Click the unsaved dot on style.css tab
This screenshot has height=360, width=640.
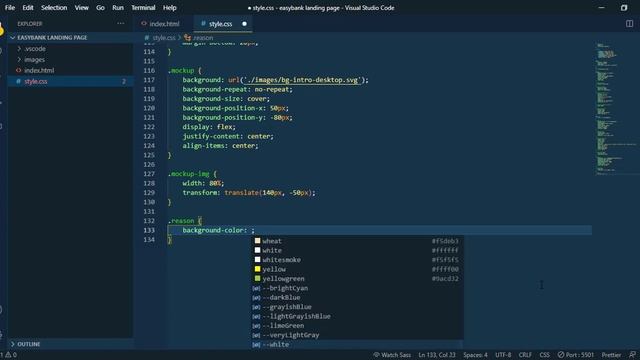pyautogui.click(x=244, y=24)
